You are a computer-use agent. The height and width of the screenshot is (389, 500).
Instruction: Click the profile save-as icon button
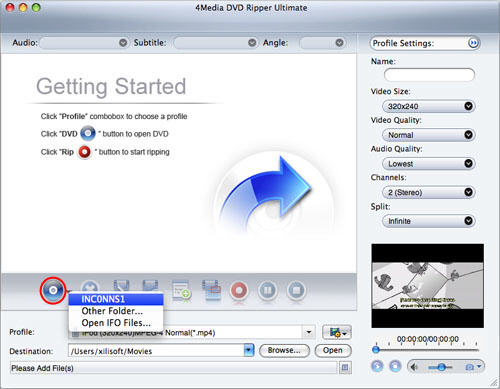[x=337, y=332]
